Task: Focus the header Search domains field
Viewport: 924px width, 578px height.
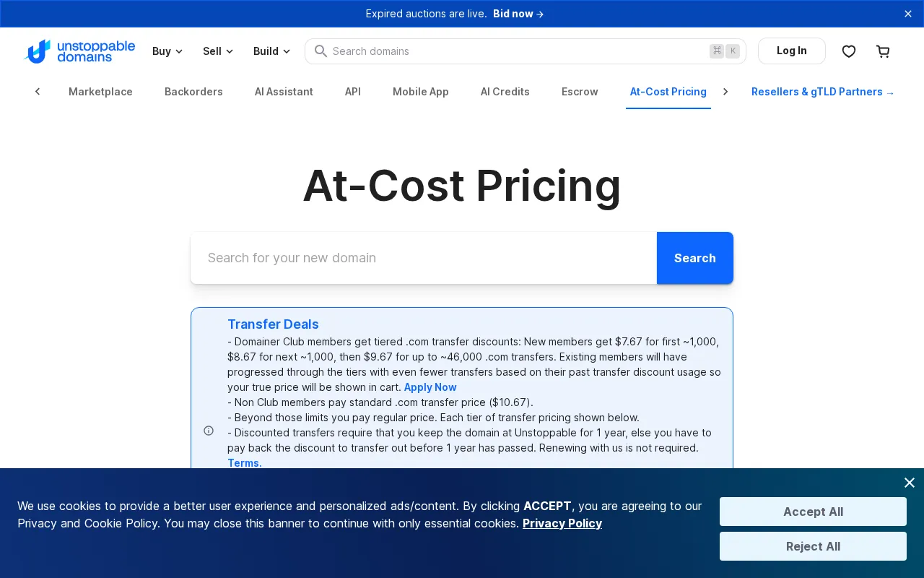Action: (525, 51)
